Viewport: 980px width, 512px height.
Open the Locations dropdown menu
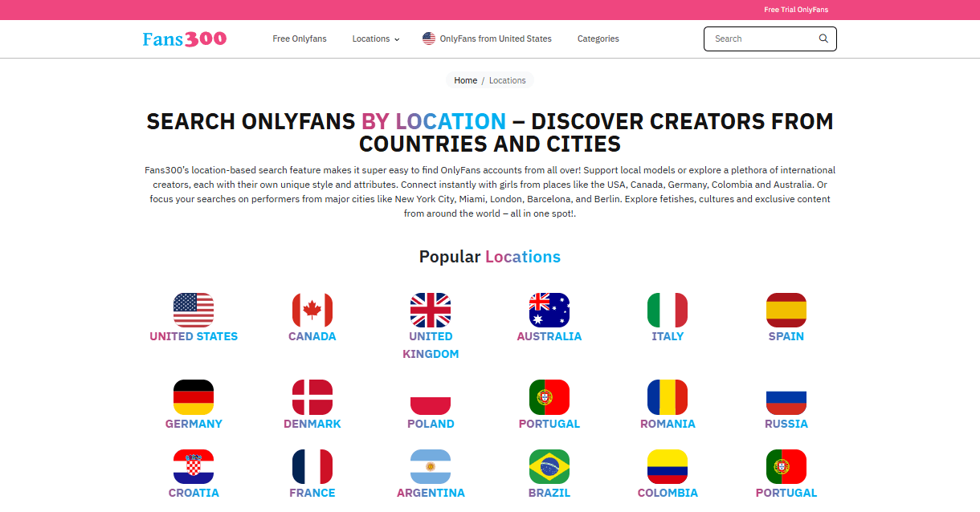(x=375, y=39)
